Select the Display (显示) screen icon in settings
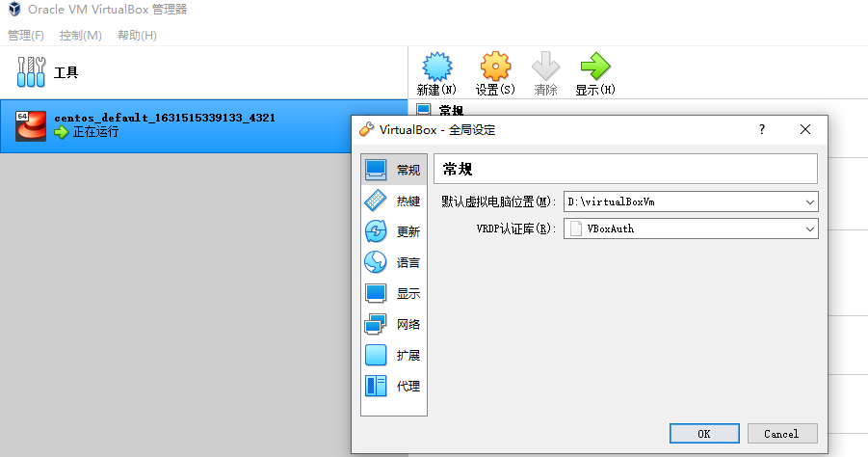Image resolution: width=868 pixels, height=457 pixels. tap(376, 293)
